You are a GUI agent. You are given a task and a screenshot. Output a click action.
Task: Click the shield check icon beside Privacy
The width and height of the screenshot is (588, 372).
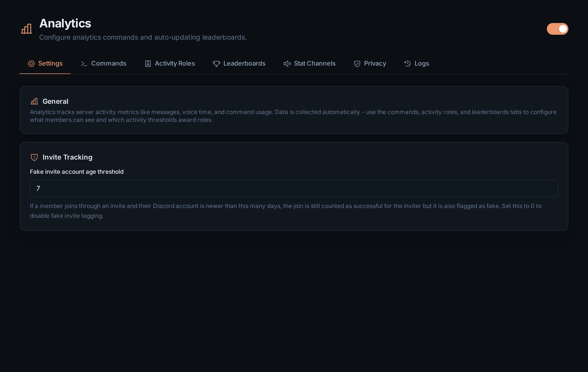tap(357, 64)
